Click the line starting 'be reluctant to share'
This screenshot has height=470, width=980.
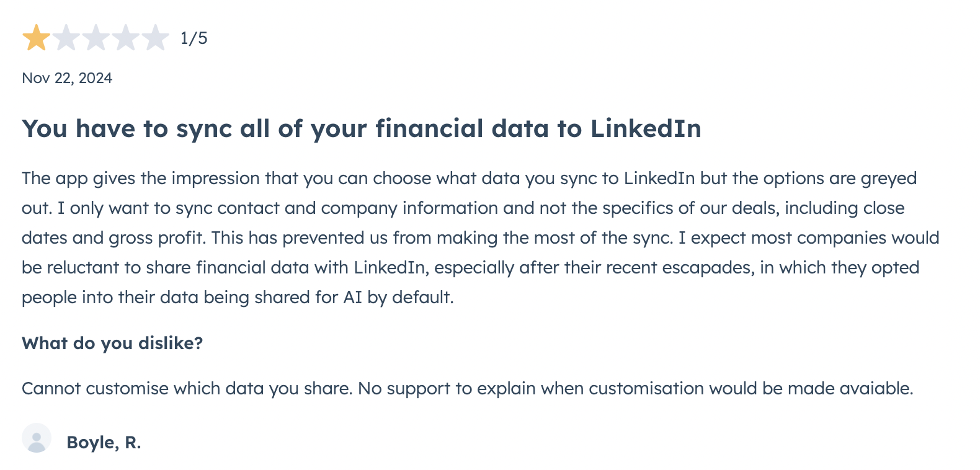(x=471, y=268)
